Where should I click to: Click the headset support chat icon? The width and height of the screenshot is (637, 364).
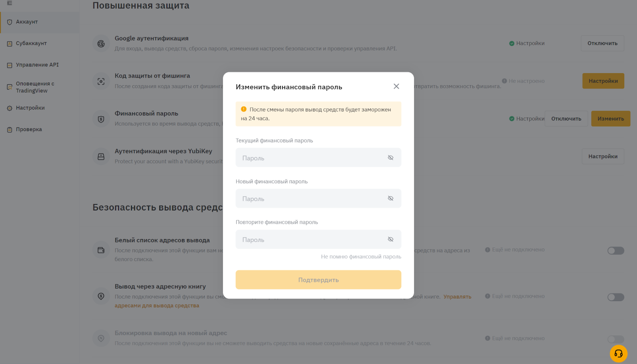point(618,353)
